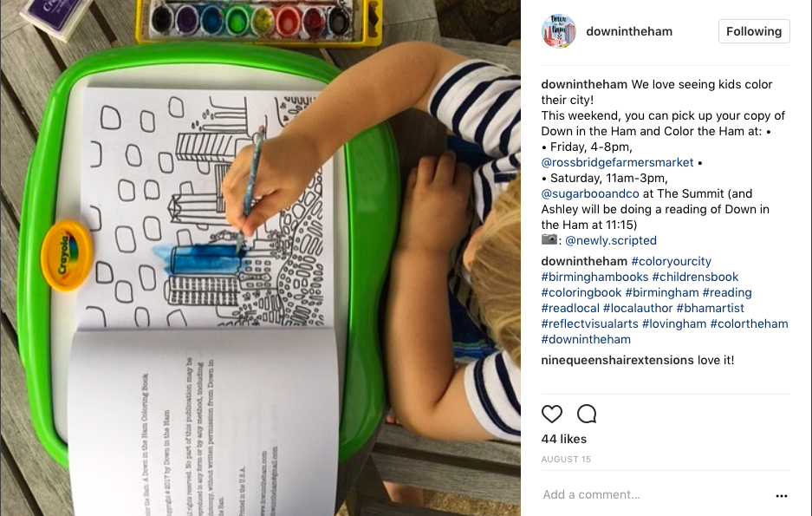Image resolution: width=812 pixels, height=516 pixels.
Task: Visit @newly.scripted photo credit profile
Action: click(611, 240)
